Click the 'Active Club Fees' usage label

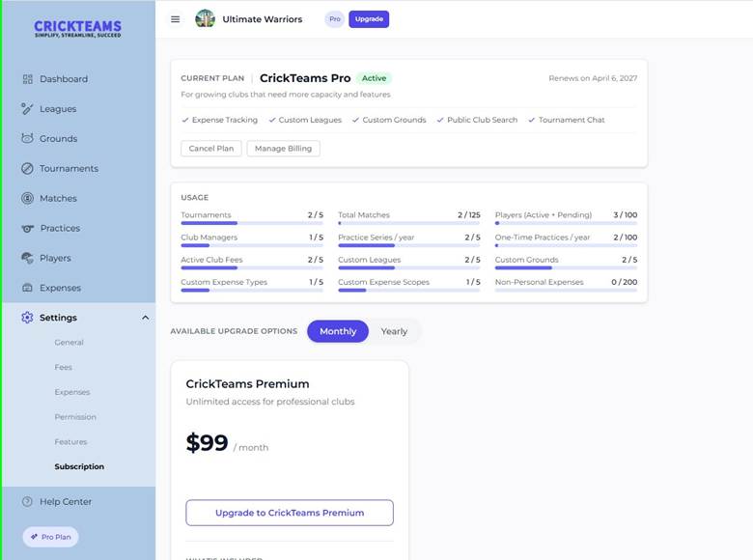pos(211,260)
